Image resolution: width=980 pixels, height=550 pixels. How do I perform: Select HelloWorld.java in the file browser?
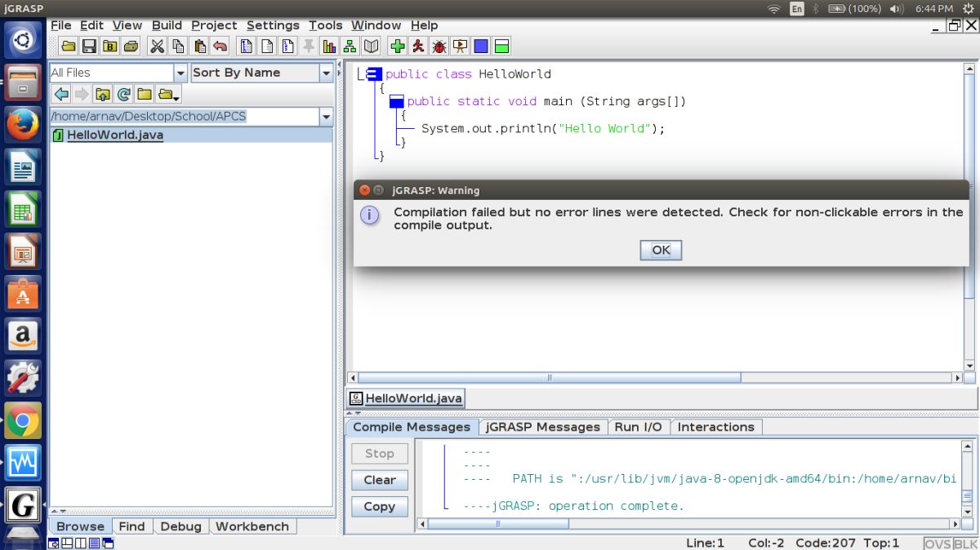(x=191, y=135)
